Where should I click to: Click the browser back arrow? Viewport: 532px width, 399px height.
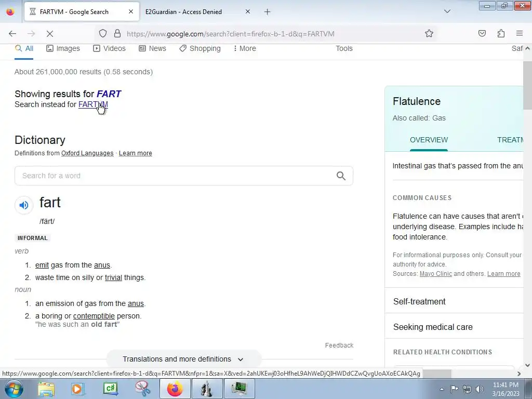12,34
